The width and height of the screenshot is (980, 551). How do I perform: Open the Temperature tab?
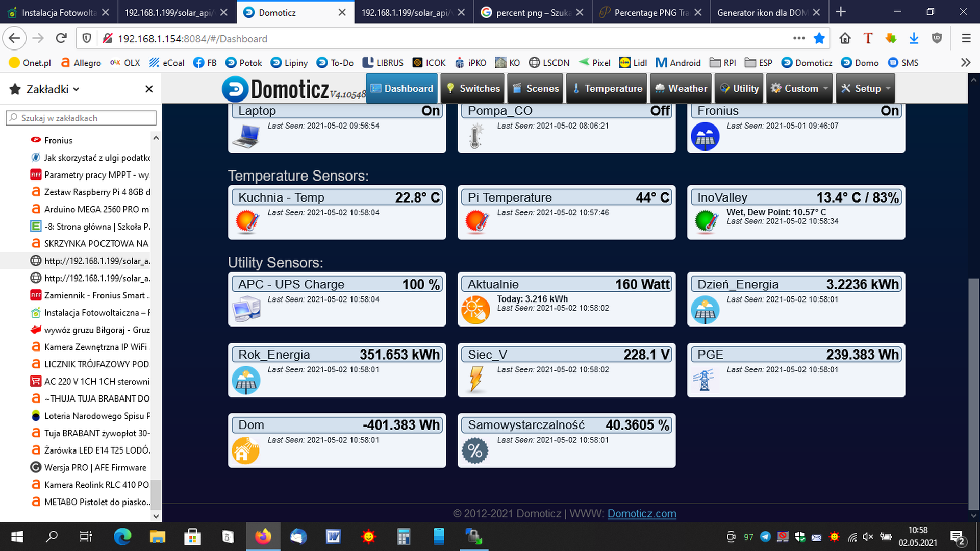pyautogui.click(x=607, y=88)
